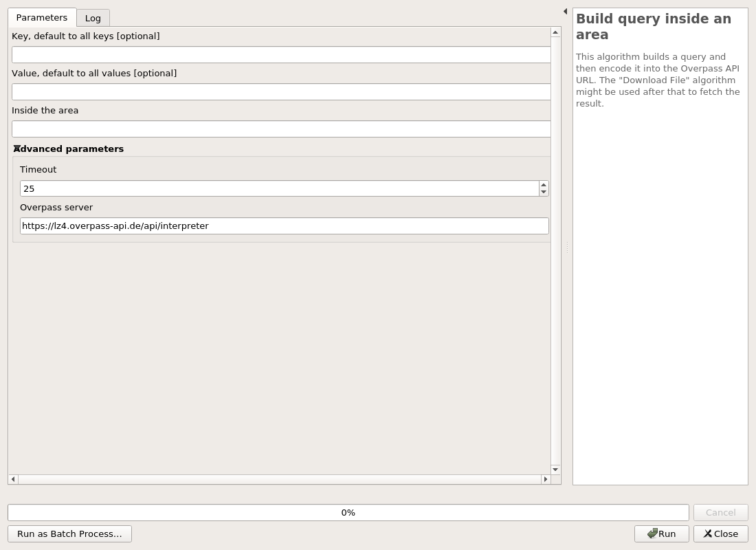Collapse the right help panel arrow
756x550 pixels.
(565, 11)
